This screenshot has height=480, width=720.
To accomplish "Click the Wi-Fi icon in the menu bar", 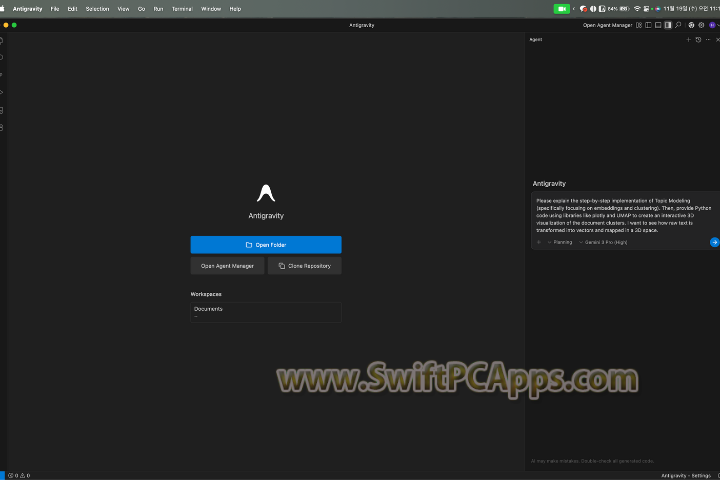I will tap(637, 9).
